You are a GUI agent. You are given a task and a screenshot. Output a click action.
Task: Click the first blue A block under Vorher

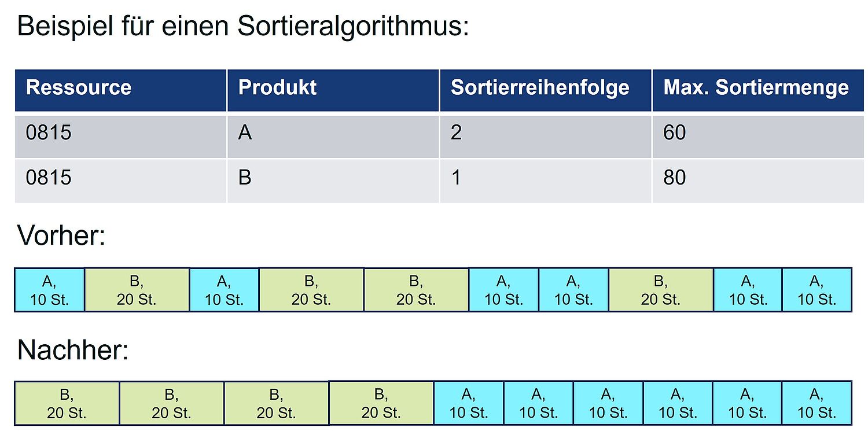pyautogui.click(x=50, y=290)
